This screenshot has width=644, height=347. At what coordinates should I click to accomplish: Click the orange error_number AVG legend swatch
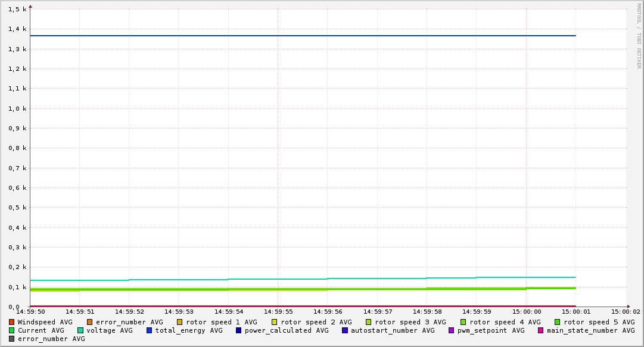pyautogui.click(x=90, y=322)
